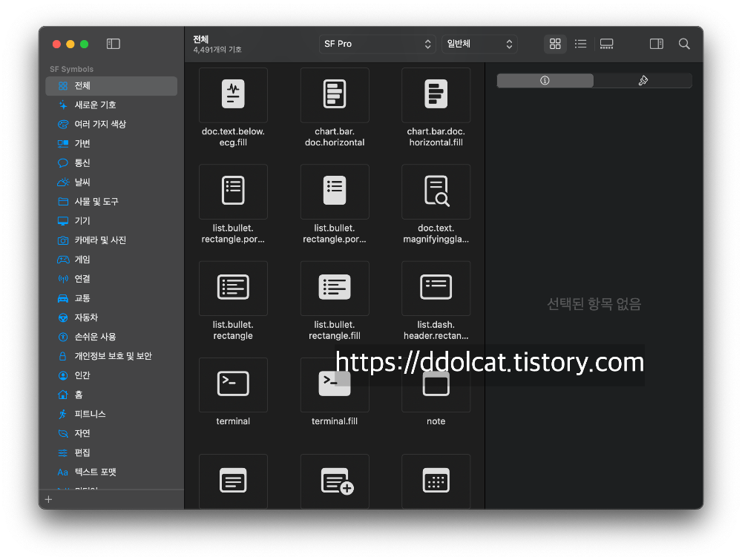Open the SF Pro font dropdown

(377, 44)
